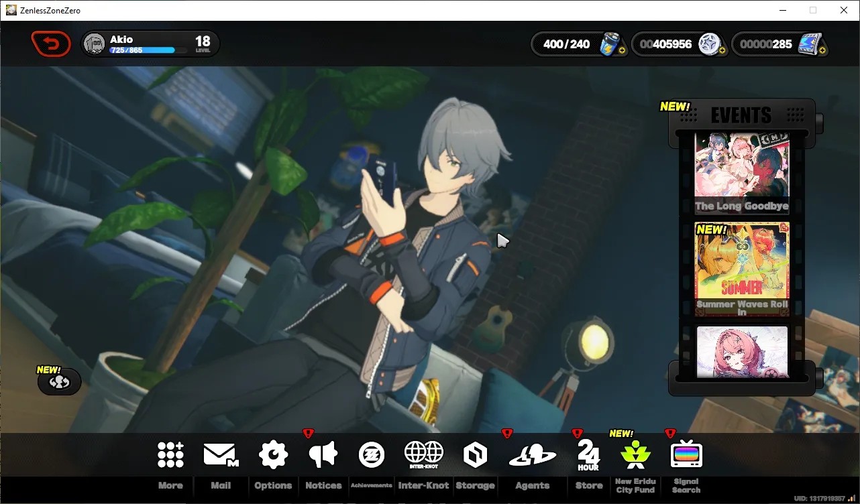
Task: Click the New Eridu City Fund label
Action: 635,486
